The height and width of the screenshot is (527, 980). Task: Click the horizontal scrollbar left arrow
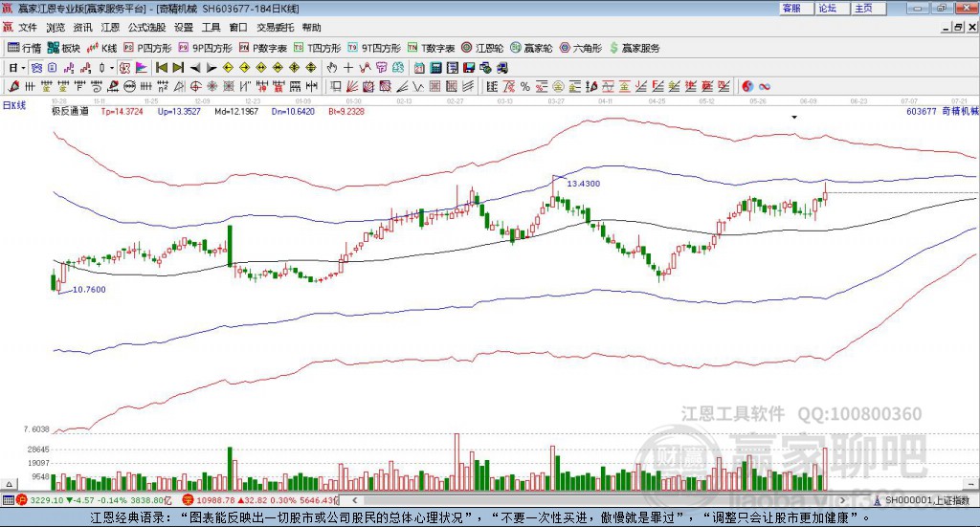354,499
